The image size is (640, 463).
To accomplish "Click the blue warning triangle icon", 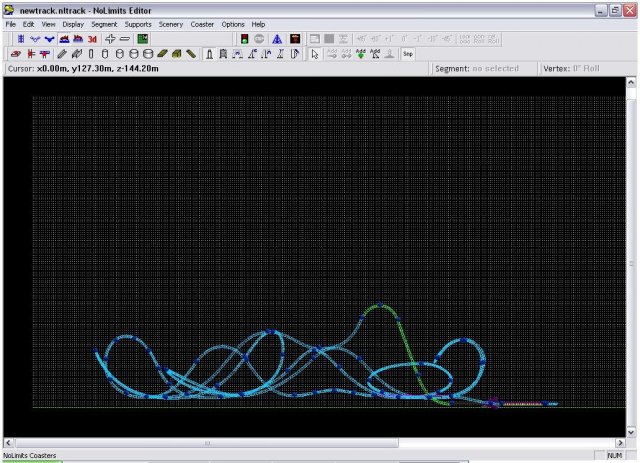I will click(x=276, y=38).
